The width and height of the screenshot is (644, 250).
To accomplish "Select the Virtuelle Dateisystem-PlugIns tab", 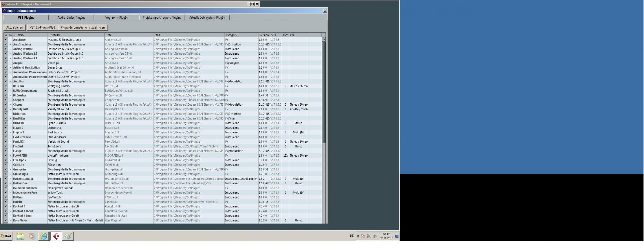I will [x=207, y=18].
